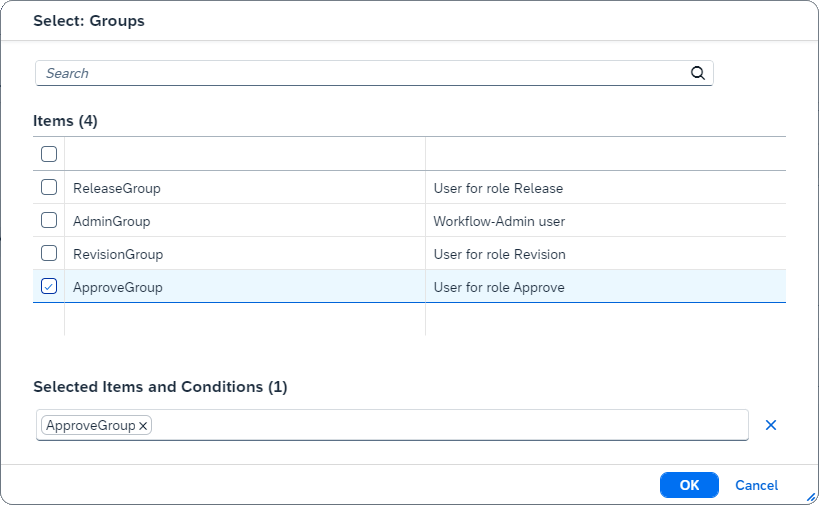The height and width of the screenshot is (505, 819).
Task: Check the AdminGroup checkbox
Action: click(x=49, y=220)
